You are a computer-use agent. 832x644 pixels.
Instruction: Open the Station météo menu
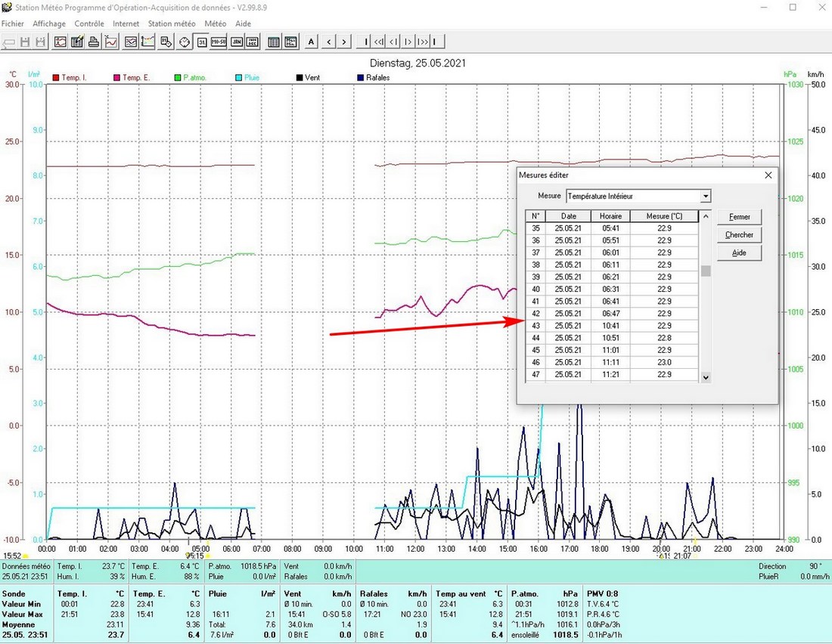[172, 24]
